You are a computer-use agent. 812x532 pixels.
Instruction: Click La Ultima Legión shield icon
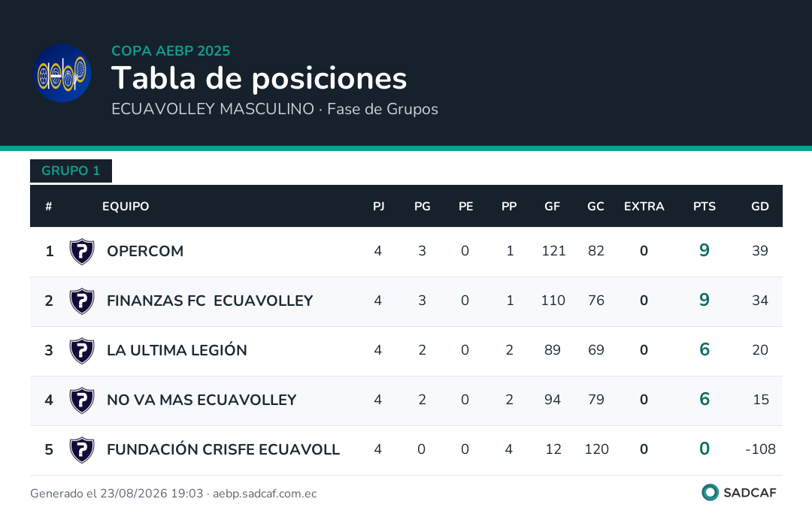(82, 351)
